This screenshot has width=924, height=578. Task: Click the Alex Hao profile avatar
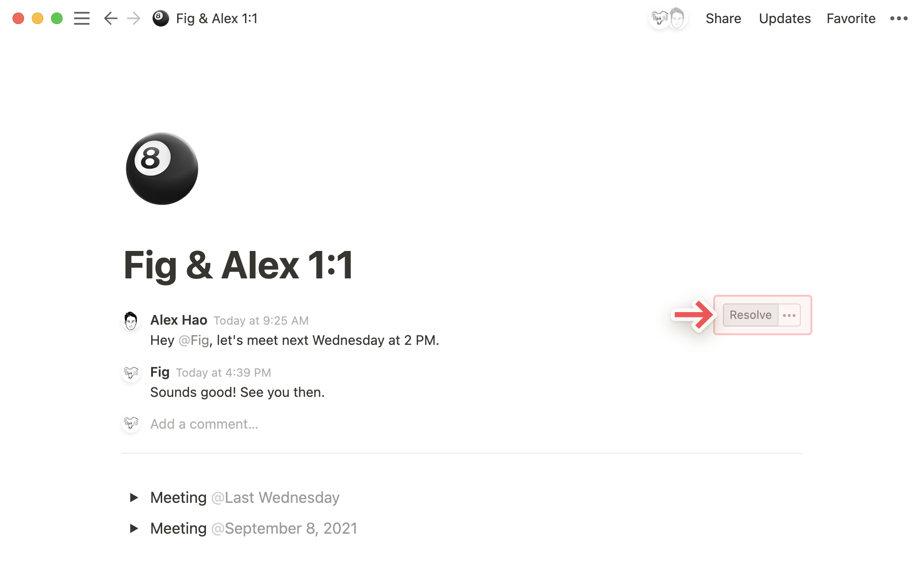130,320
